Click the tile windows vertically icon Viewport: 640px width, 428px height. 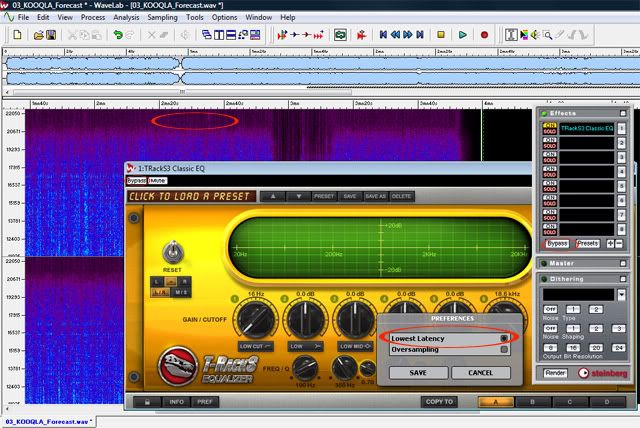pyautogui.click(x=219, y=35)
